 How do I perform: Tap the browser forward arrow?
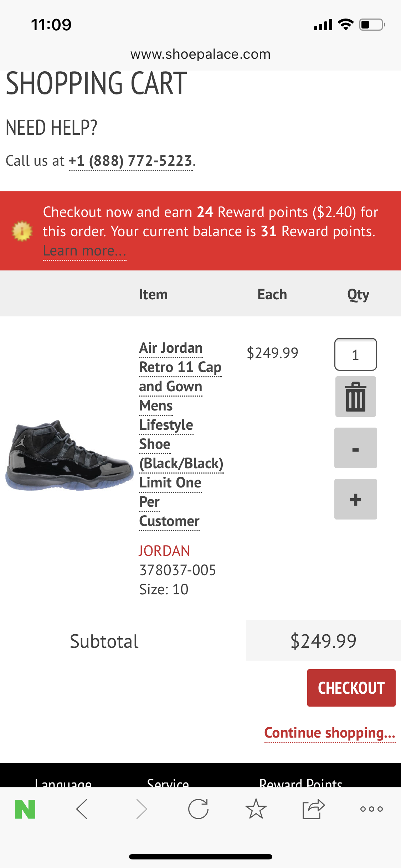[142, 809]
